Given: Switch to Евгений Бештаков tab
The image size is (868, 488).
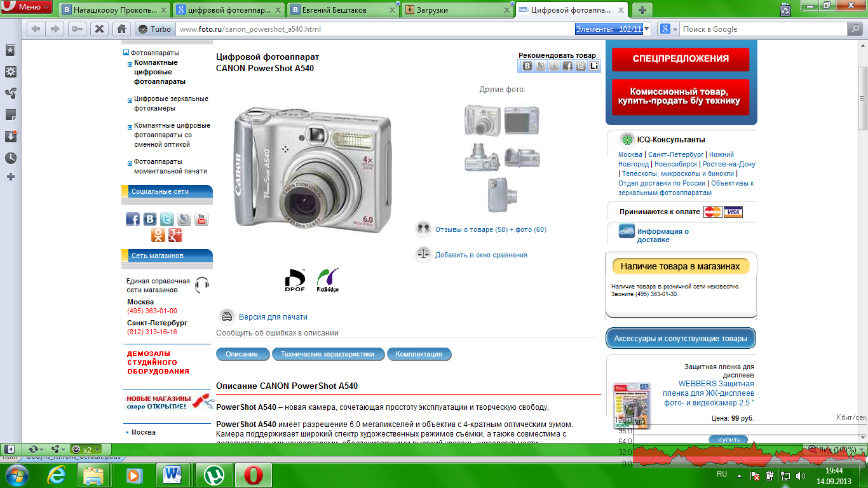Looking at the screenshot, I should [343, 10].
